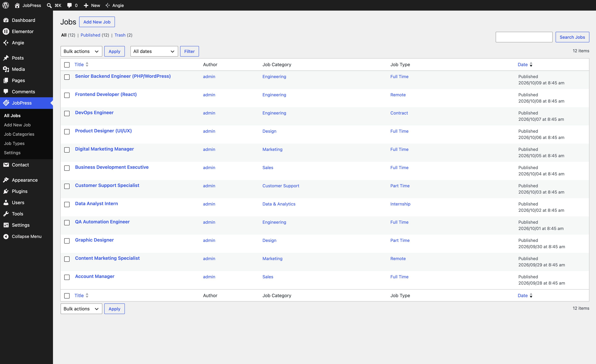Click the JobPress sidebar tag icon

pyautogui.click(x=6, y=103)
